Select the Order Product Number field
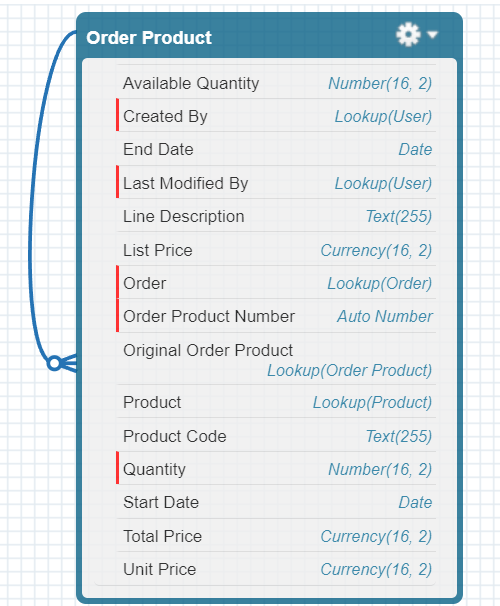 tap(276, 316)
